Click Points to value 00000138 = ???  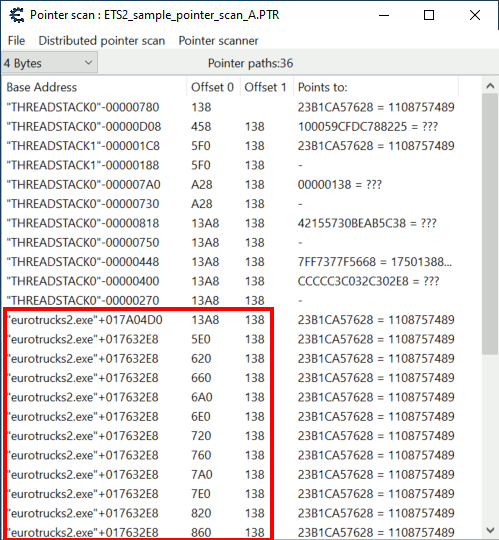pyautogui.click(x=340, y=184)
